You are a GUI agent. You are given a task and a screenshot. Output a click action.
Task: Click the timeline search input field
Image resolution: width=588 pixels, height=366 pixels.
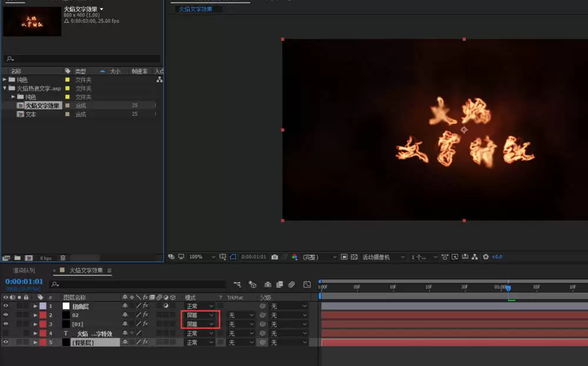pyautogui.click(x=138, y=284)
